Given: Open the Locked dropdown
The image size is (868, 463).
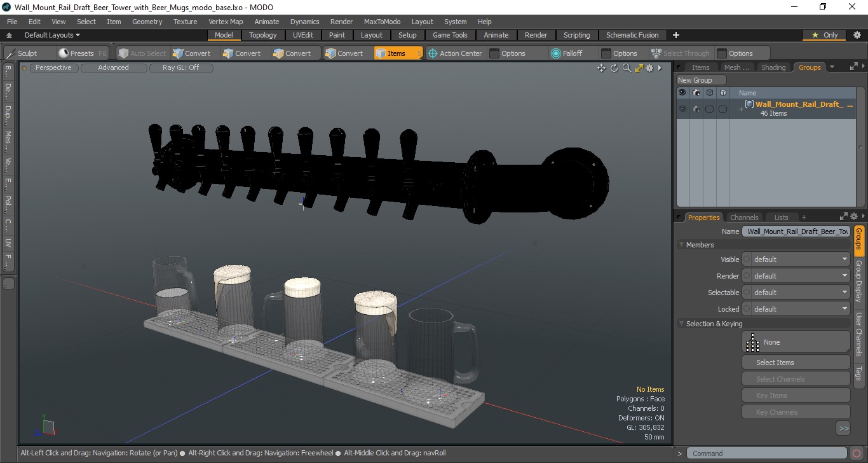Looking at the screenshot, I should coord(796,309).
